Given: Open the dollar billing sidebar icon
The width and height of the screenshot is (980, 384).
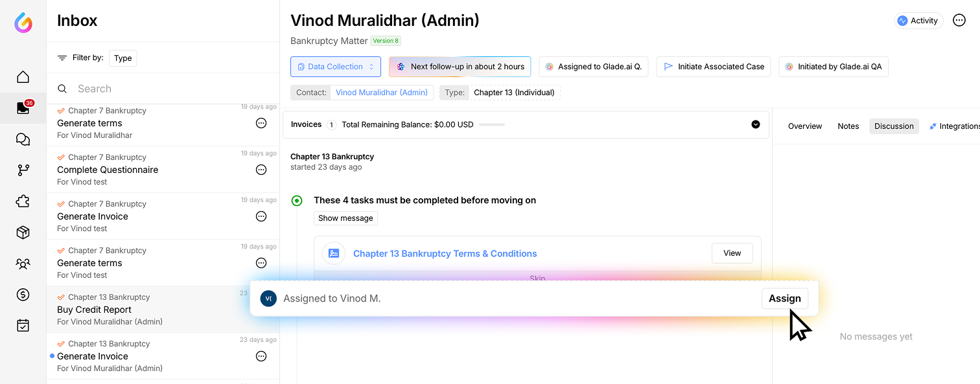Looking at the screenshot, I should [23, 295].
